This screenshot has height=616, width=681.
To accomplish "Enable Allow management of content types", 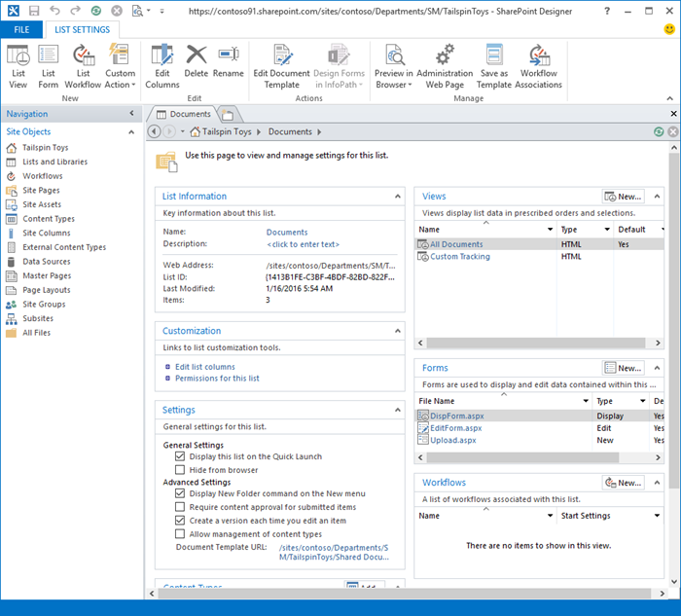I will 180,533.
